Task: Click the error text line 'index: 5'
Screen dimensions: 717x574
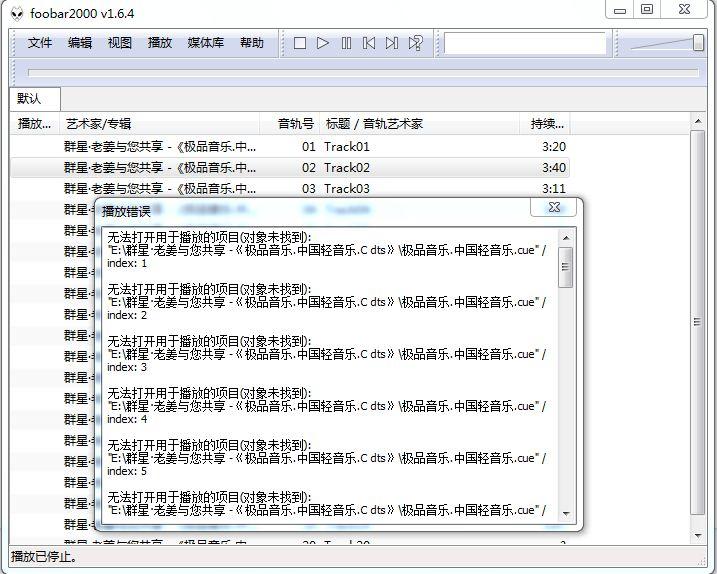Action: pyautogui.click(x=127, y=471)
